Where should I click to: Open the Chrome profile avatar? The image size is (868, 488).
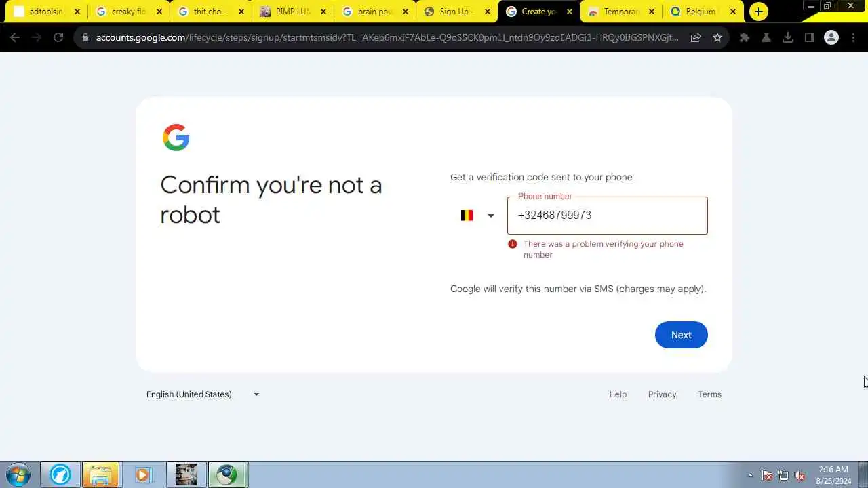pos(831,38)
